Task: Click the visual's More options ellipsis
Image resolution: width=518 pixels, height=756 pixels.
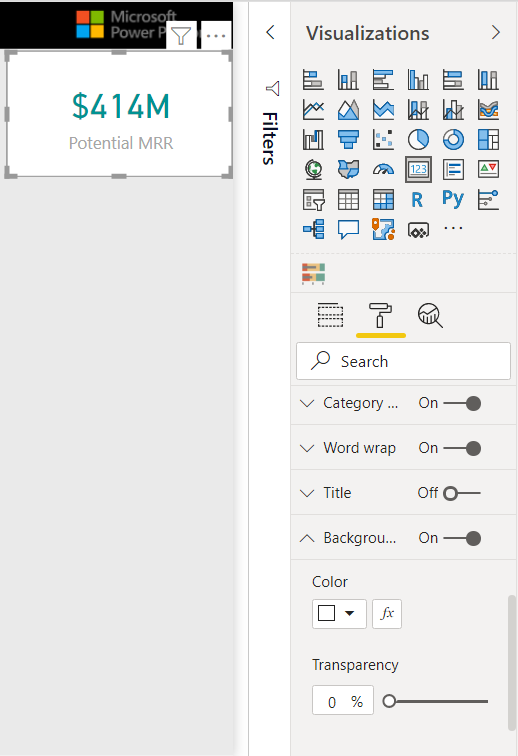Action: click(x=216, y=35)
